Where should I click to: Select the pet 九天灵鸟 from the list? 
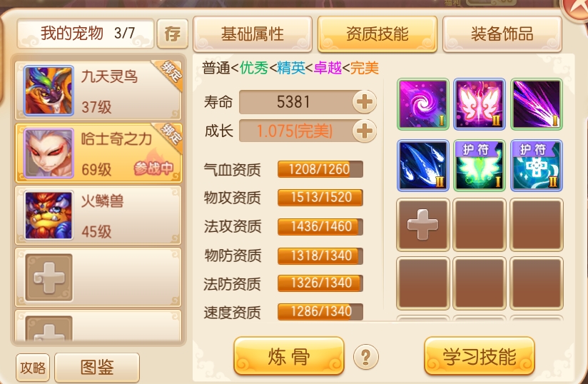pyautogui.click(x=98, y=91)
